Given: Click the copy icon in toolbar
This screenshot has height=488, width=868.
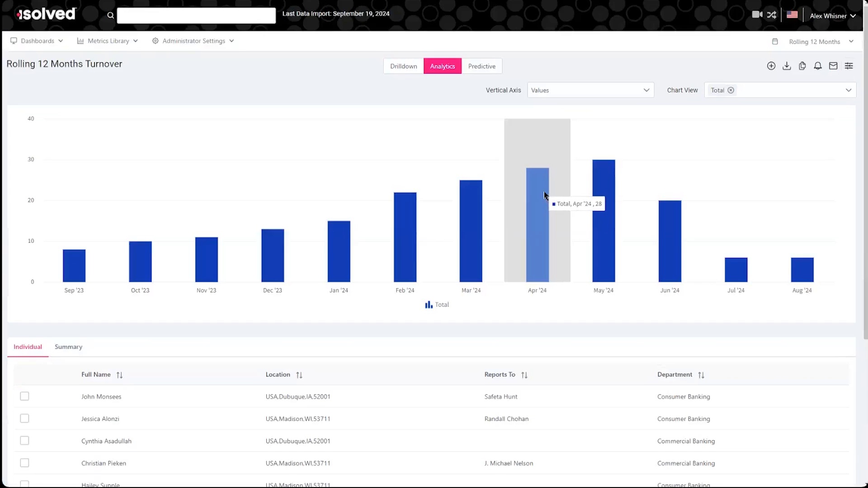Looking at the screenshot, I should [802, 66].
